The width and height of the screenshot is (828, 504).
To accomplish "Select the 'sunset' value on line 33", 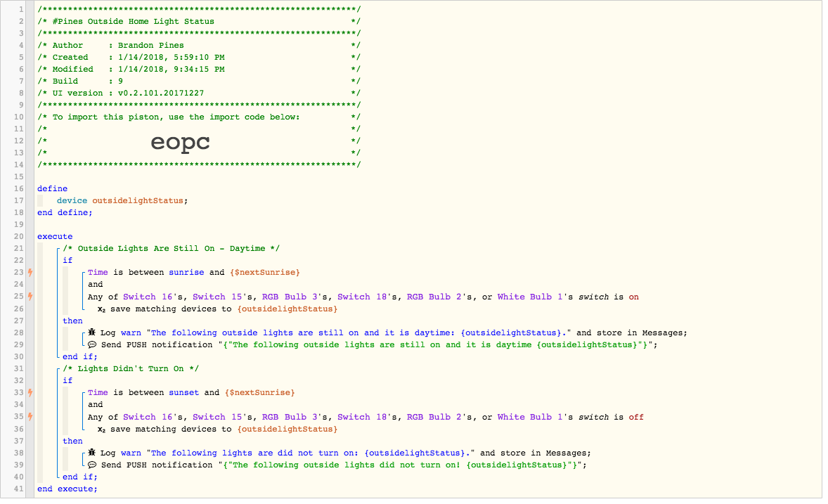I will [183, 392].
